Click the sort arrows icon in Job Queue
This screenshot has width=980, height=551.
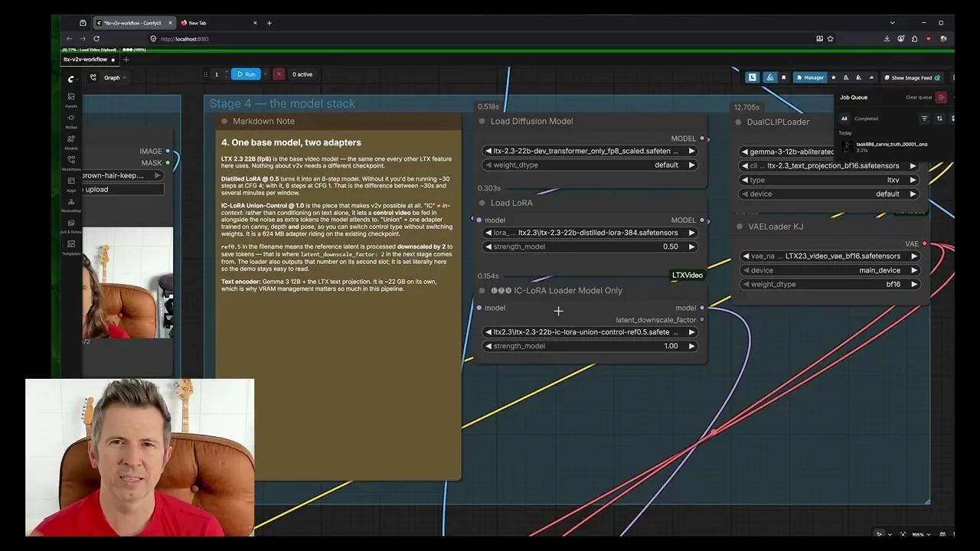[x=939, y=119]
